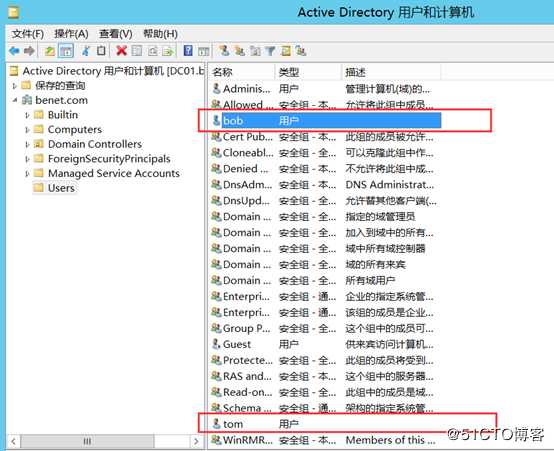
Task: Select the tom user entry
Action: pyautogui.click(x=325, y=424)
